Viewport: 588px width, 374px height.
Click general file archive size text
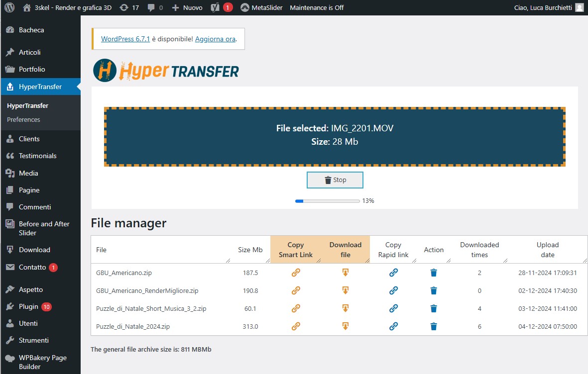(151, 349)
